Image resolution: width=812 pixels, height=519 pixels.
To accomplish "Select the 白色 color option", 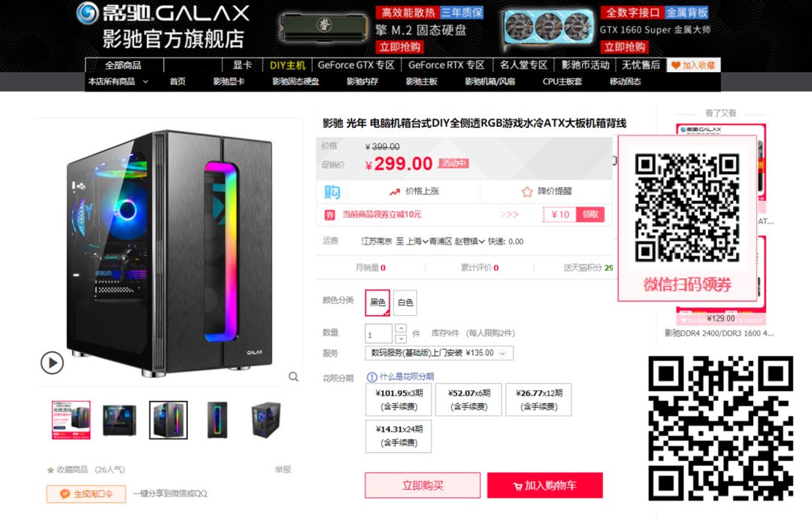I will coord(405,302).
